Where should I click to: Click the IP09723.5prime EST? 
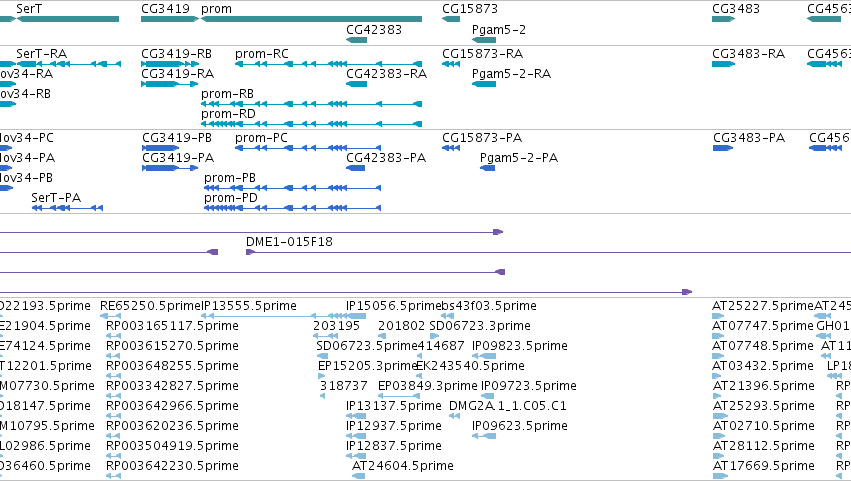point(485,396)
